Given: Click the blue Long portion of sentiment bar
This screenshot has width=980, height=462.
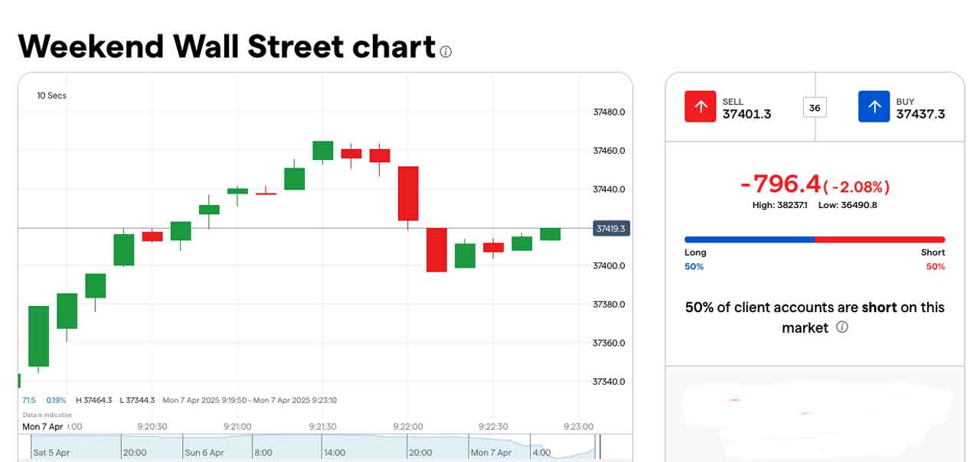Looking at the screenshot, I should [749, 239].
